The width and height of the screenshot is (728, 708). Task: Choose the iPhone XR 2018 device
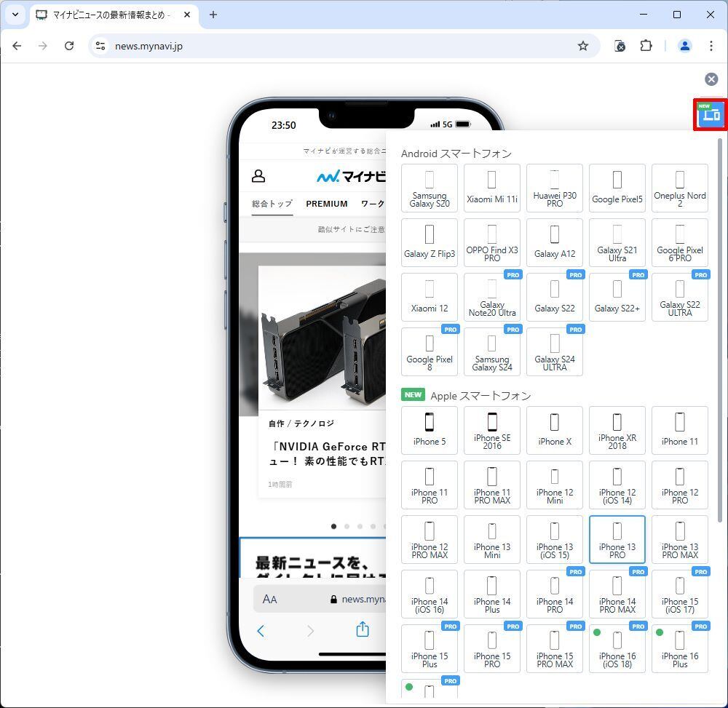click(x=617, y=431)
